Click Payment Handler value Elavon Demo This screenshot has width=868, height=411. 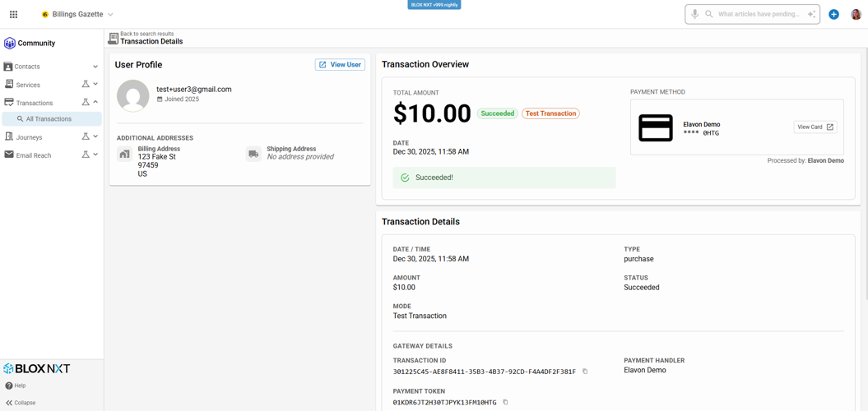pyautogui.click(x=645, y=370)
